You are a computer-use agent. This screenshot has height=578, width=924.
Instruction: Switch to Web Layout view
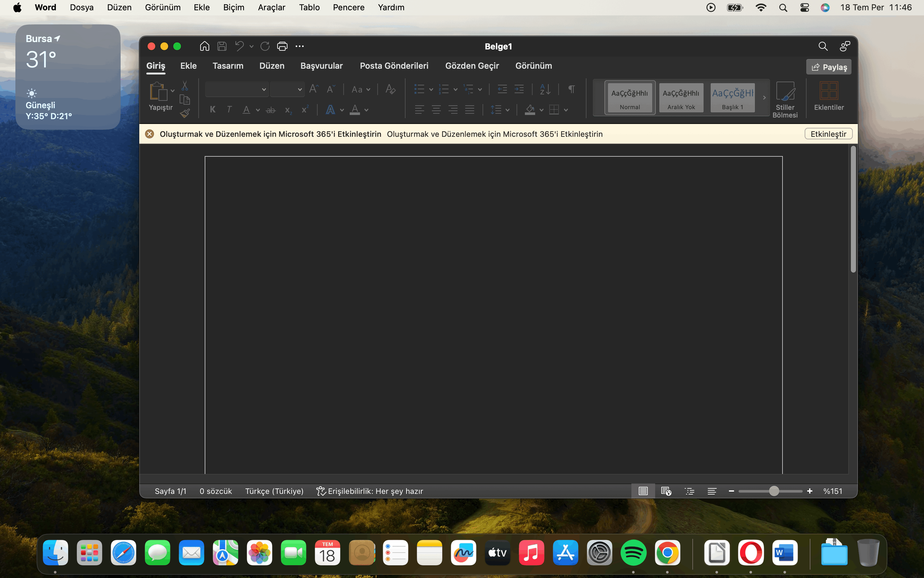point(666,491)
